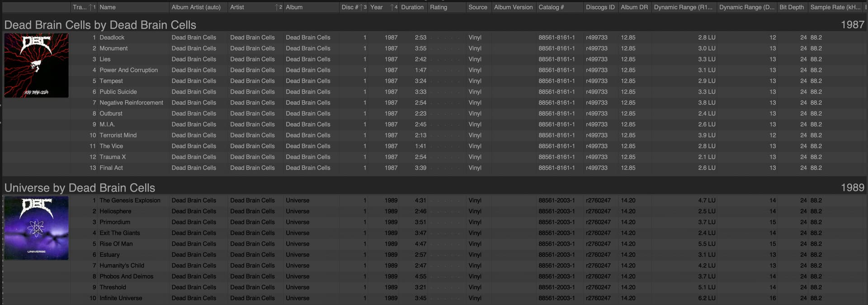The image size is (868, 305).
Task: Select the track Threshold
Action: 113,287
